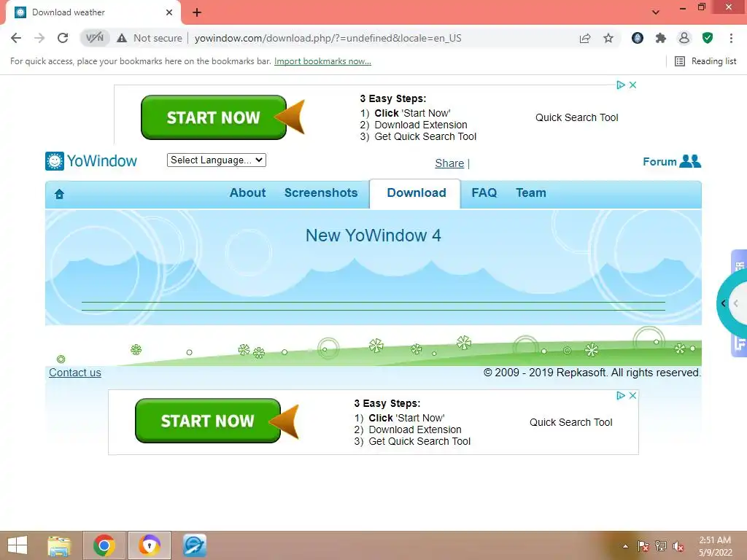Open the blue globe taskbar app

point(194,545)
